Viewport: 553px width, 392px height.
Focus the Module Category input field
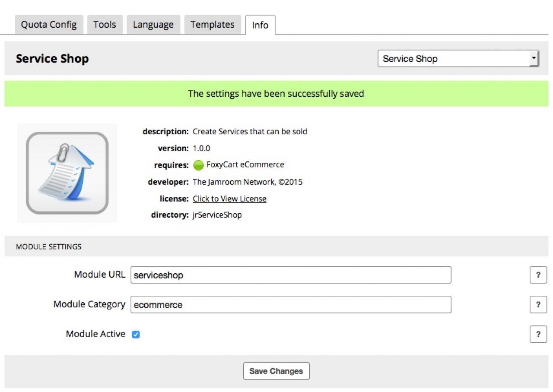pos(290,304)
